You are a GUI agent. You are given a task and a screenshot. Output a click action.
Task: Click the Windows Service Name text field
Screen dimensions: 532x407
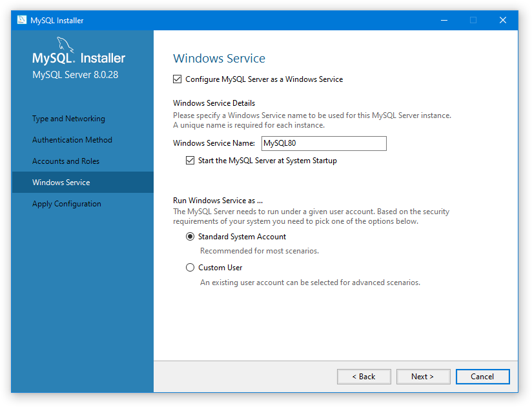coord(323,143)
